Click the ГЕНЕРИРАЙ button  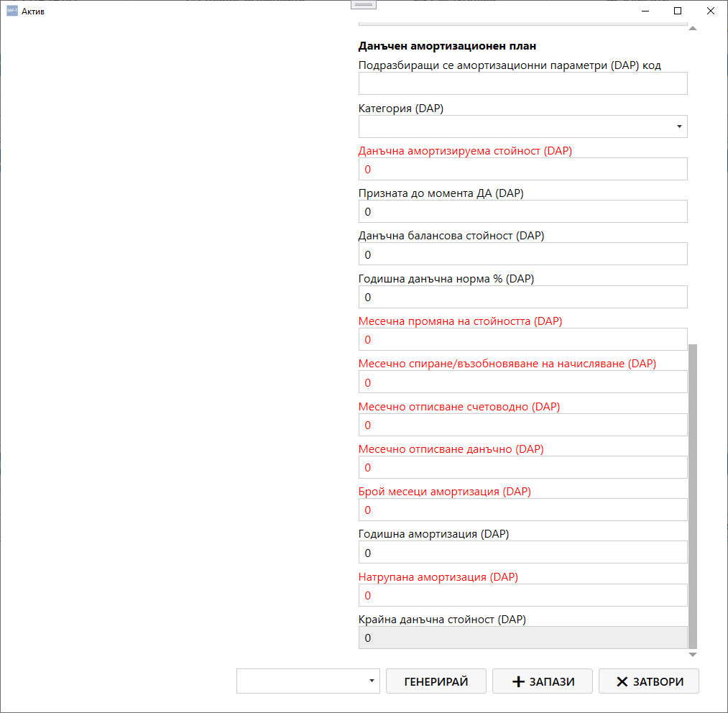[x=436, y=681]
